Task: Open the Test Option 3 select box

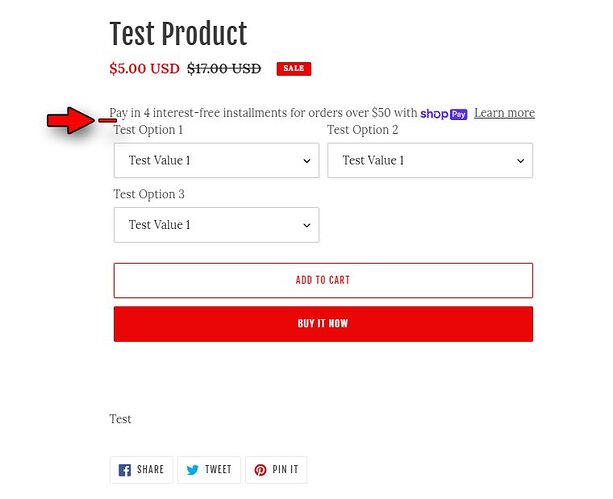Action: tap(216, 225)
